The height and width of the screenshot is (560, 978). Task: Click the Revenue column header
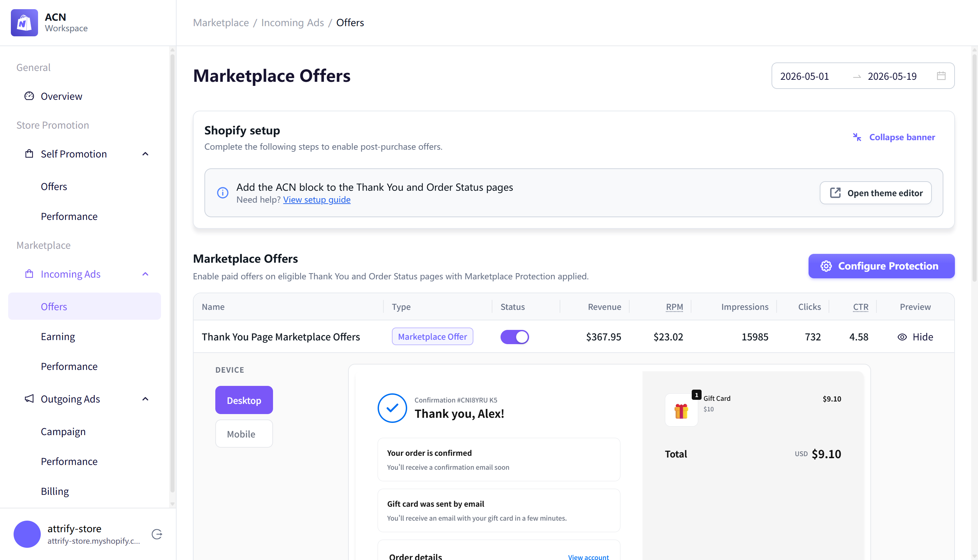pos(604,306)
